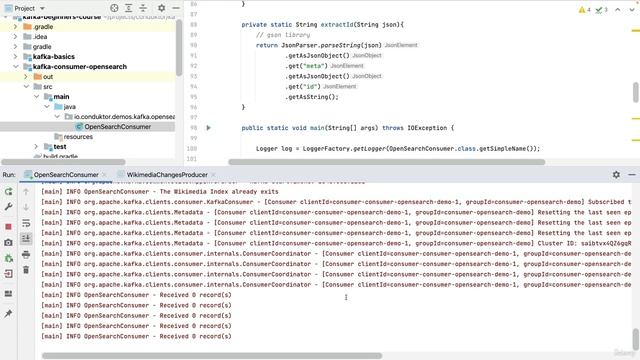Click the Collapse All icon in Project panel

(143, 8)
